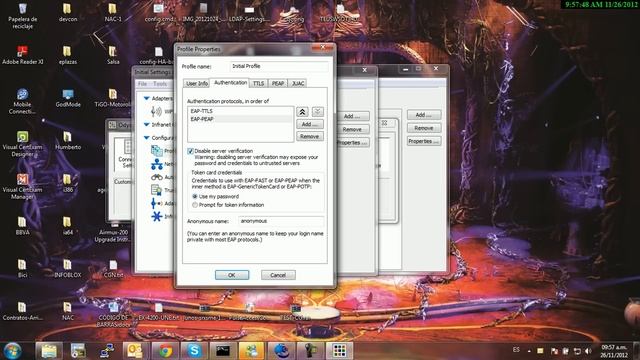Select EAP-PEAP in the protocols list
640x360 pixels.
(240, 119)
